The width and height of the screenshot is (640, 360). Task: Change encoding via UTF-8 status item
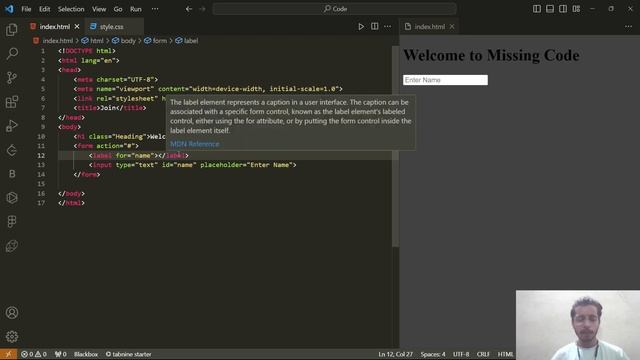461,354
